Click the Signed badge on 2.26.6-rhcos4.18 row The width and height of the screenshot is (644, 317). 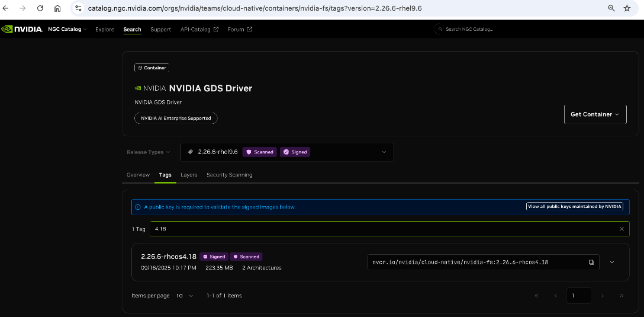[214, 257]
